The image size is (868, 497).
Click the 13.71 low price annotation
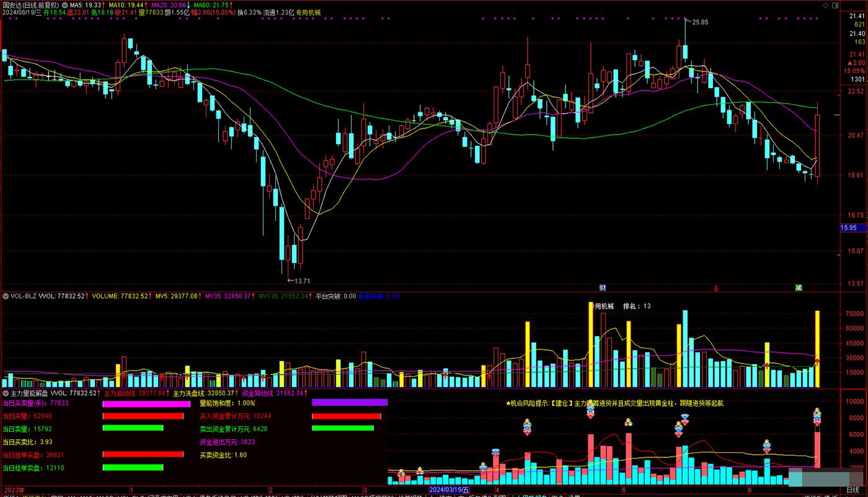(x=301, y=281)
